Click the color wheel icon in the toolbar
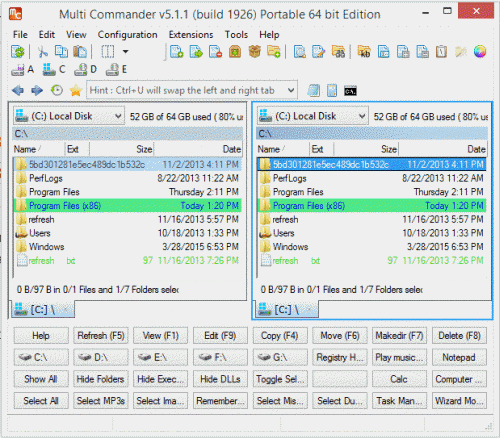The width and height of the screenshot is (500, 438). (480, 52)
